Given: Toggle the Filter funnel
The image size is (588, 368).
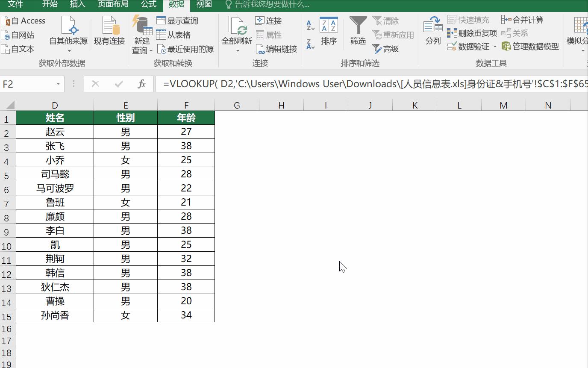Looking at the screenshot, I should tap(358, 31).
